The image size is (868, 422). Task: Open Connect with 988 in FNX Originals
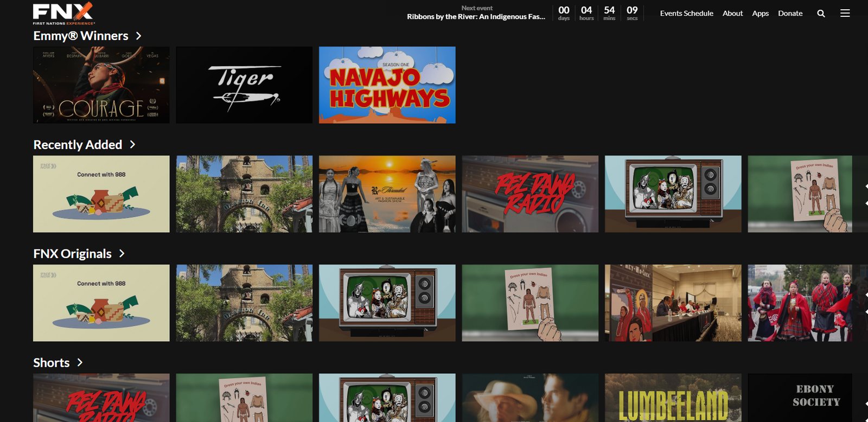101,303
